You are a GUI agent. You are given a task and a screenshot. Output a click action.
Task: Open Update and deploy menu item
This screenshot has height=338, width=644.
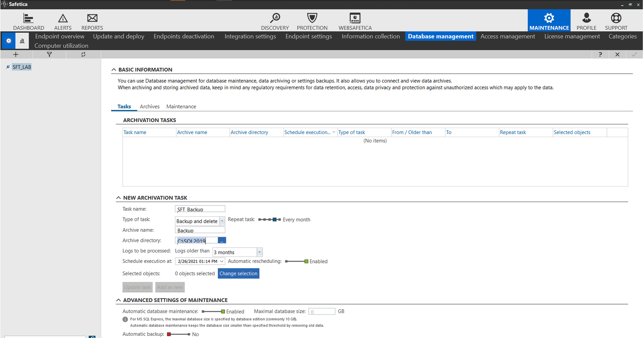pyautogui.click(x=119, y=36)
